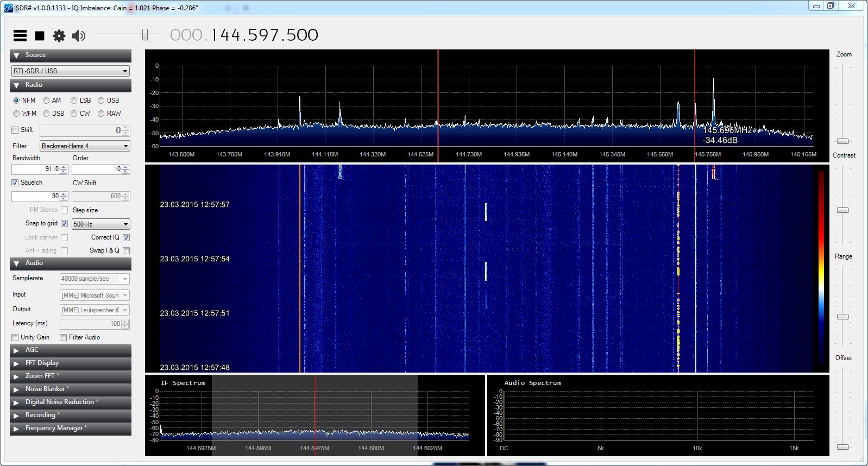Enable the Swap I & Q checkbox
868x466 pixels.
(126, 251)
